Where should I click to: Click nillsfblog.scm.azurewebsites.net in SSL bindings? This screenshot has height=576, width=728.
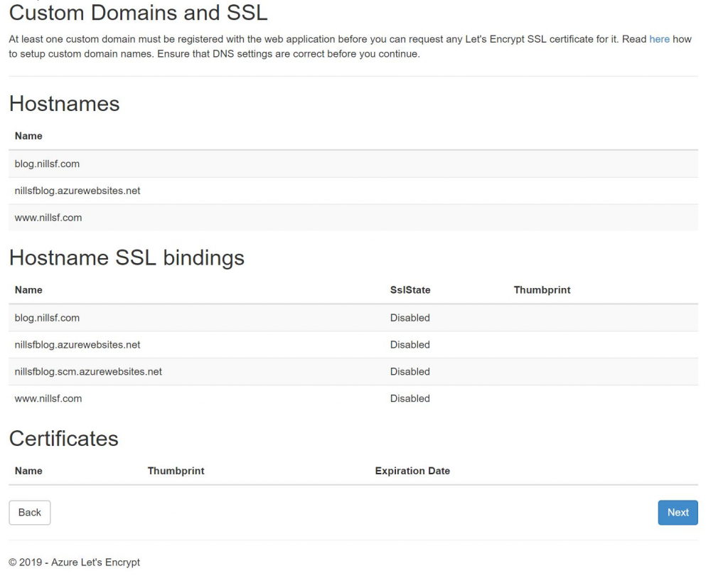(88, 372)
